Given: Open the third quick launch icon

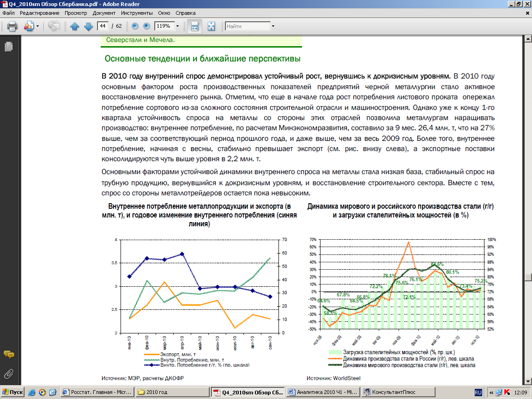Looking at the screenshot, I should coord(53,392).
